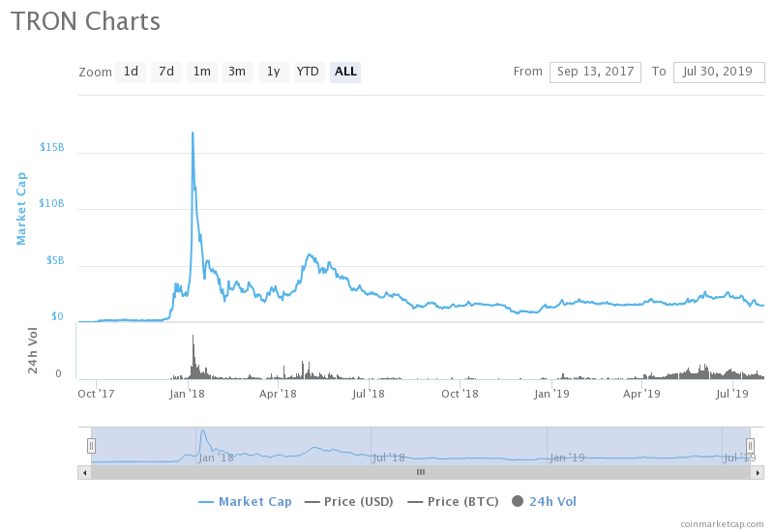The height and width of the screenshot is (532, 774).
Task: Select the 7d zoom range
Action: pyautogui.click(x=166, y=72)
